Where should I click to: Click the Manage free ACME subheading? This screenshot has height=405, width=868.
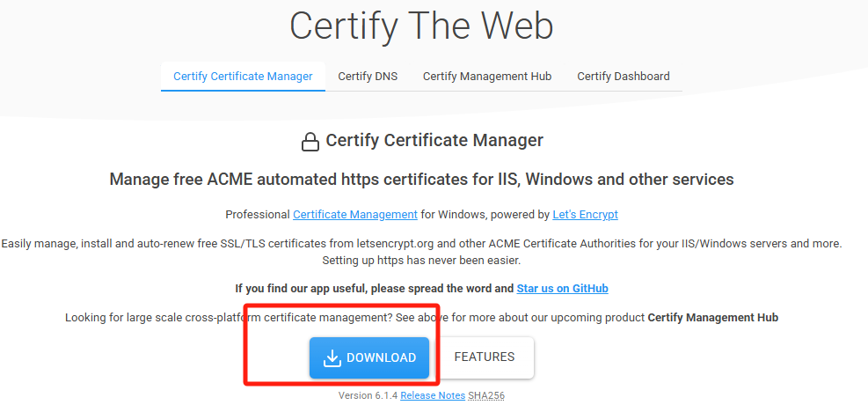[421, 180]
